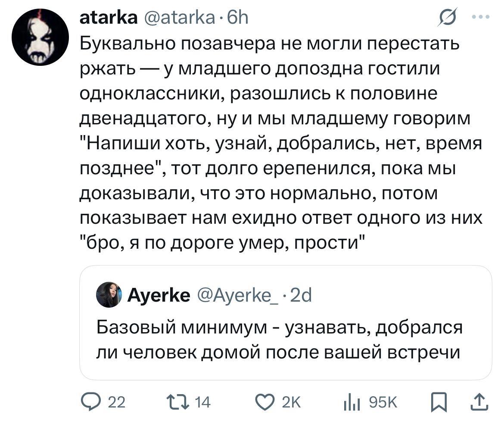Click the 22 replies count
The width and height of the screenshot is (504, 429).
116,403
